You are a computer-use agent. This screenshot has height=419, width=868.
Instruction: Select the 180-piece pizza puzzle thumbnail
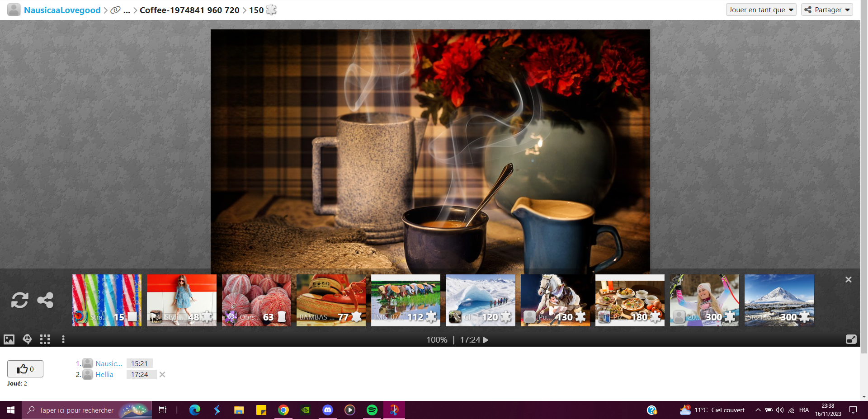[630, 300]
